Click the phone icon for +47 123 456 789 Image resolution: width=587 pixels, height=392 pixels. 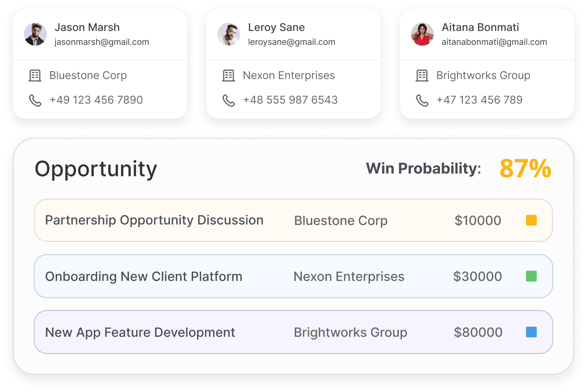(422, 101)
